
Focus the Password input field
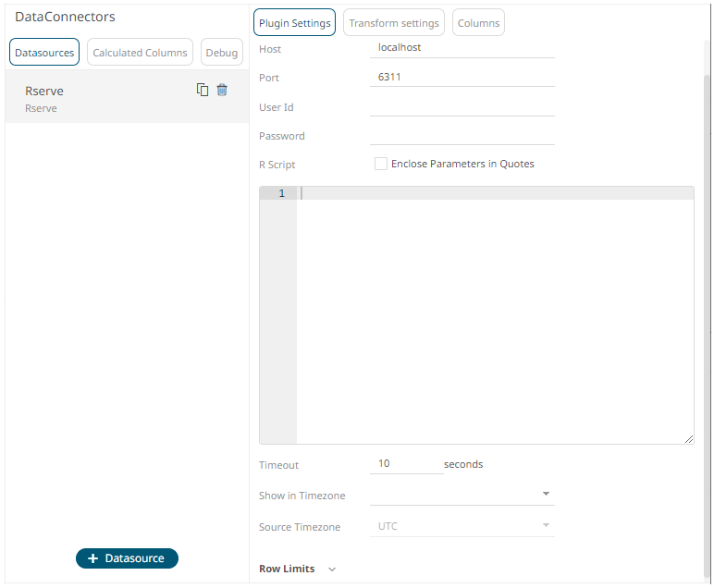[x=462, y=136]
